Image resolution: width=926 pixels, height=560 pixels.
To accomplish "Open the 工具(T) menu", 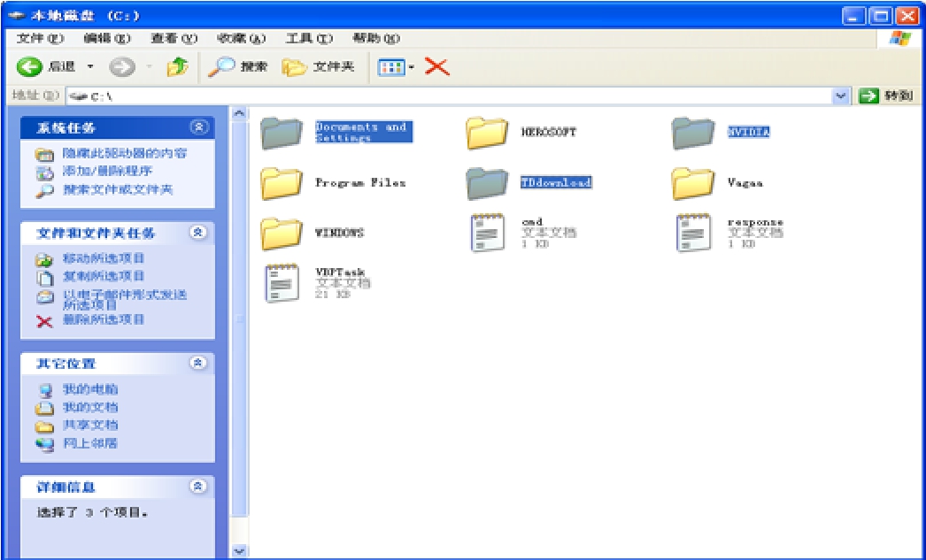I will pyautogui.click(x=308, y=38).
